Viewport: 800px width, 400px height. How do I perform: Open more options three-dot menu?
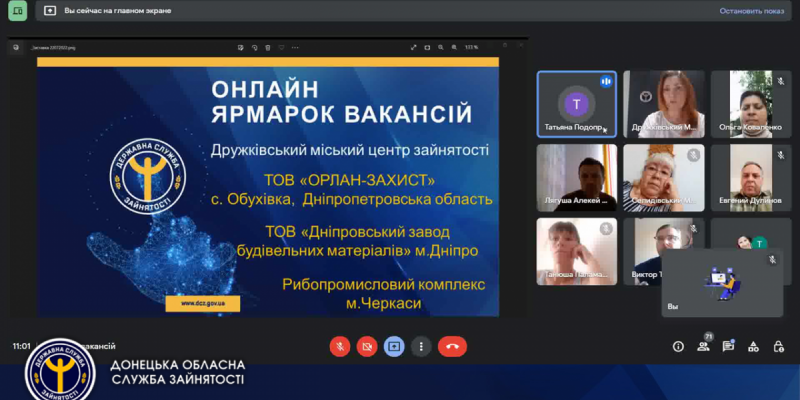pyautogui.click(x=421, y=346)
